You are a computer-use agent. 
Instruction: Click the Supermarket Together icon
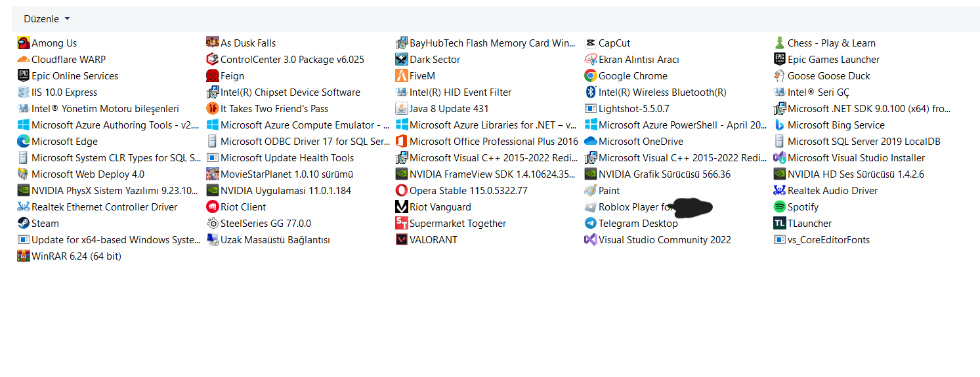pos(402,224)
